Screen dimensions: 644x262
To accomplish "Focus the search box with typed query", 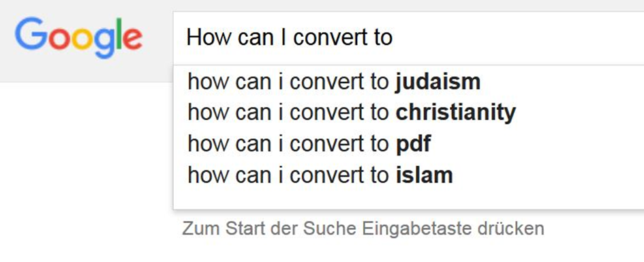I will coord(409,38).
